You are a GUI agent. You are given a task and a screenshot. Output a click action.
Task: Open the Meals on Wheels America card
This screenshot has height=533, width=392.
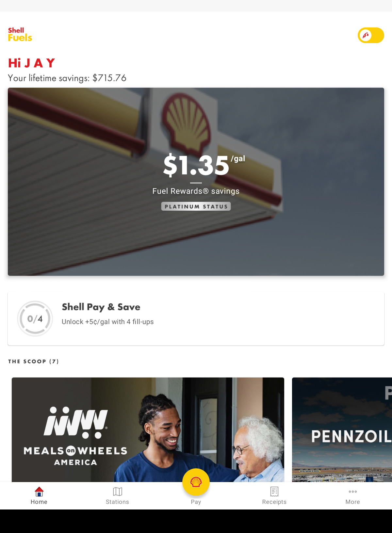[148, 430]
